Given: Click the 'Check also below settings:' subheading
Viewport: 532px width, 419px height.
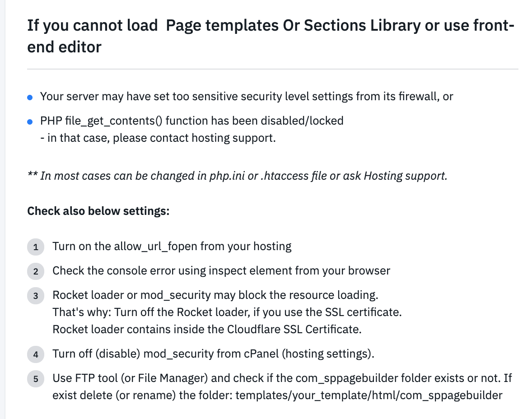Looking at the screenshot, I should pos(98,211).
